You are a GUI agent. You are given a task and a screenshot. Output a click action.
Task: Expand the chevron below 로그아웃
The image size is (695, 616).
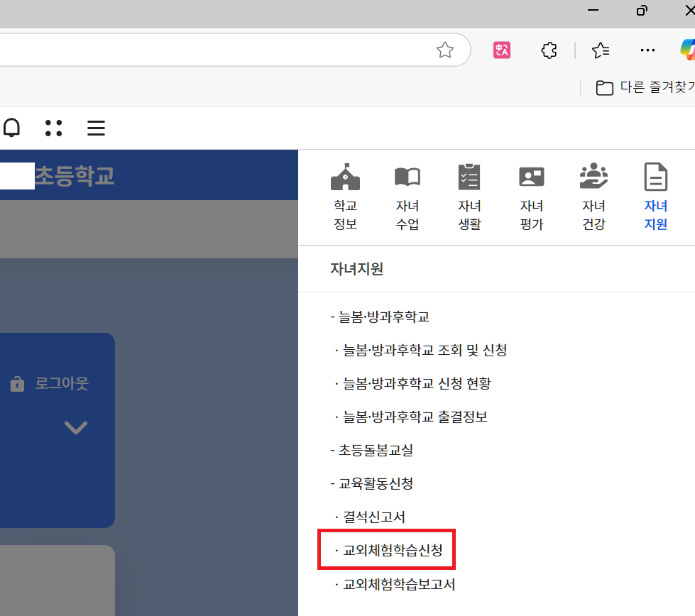coord(76,427)
